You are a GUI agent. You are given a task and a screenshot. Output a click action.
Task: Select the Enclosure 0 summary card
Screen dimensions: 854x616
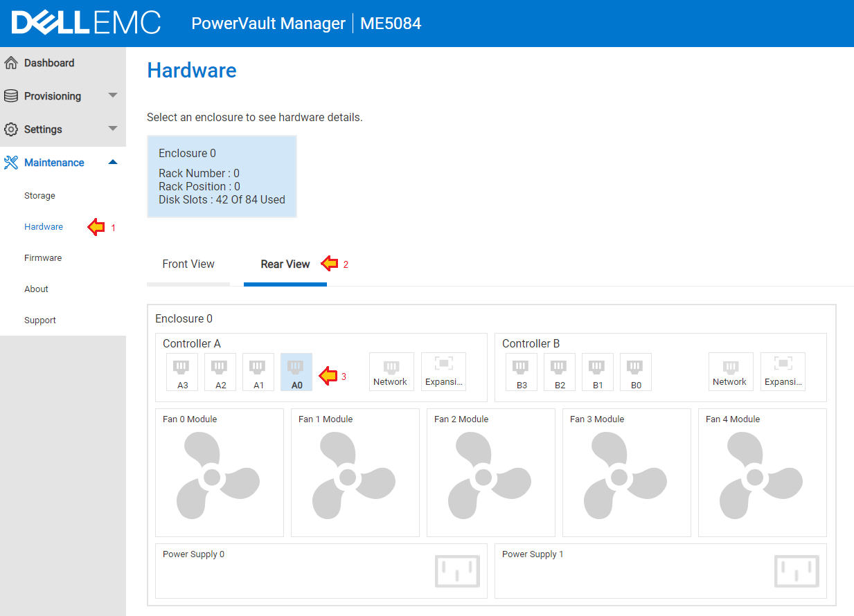point(222,176)
